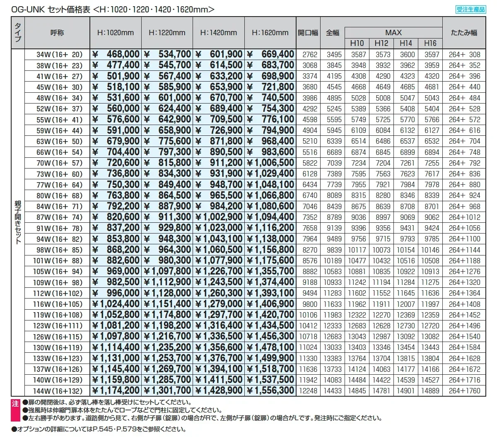
Task: Click price ¥1,456,300
Action: click(x=270, y=336)
